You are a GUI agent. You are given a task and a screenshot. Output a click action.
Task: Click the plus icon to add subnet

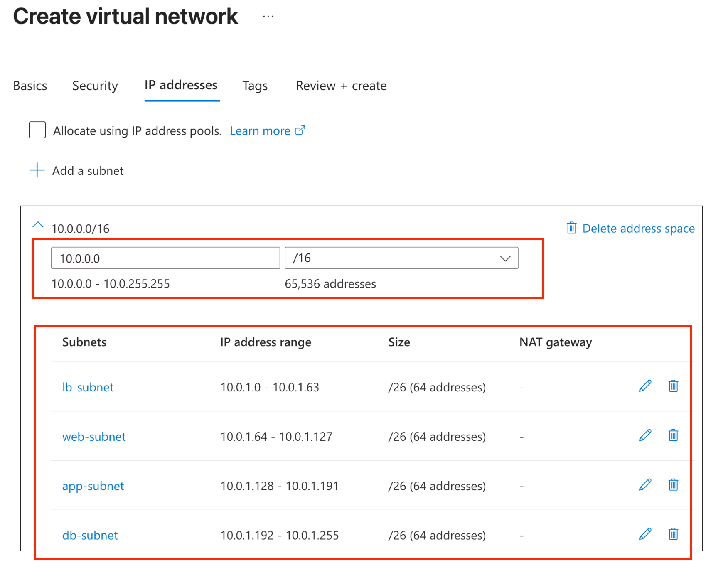(37, 170)
